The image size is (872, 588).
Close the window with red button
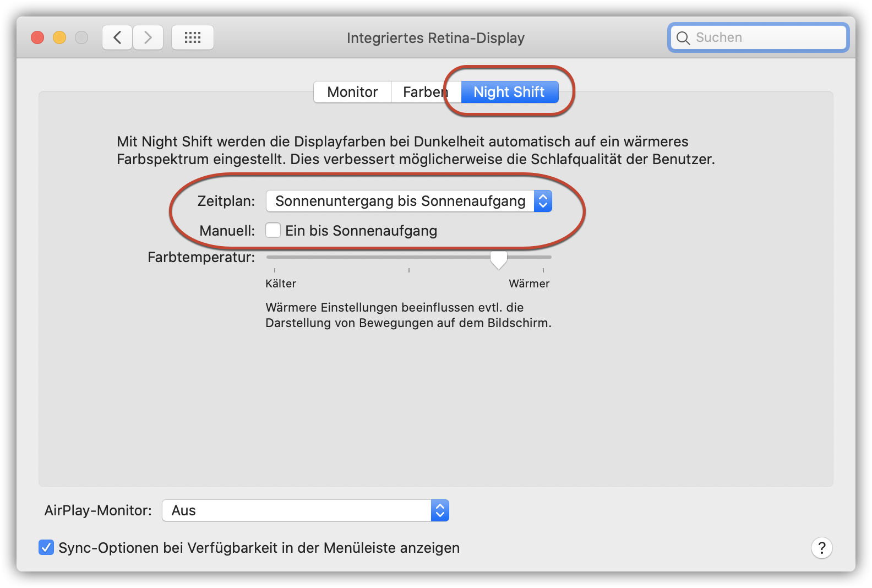37,37
